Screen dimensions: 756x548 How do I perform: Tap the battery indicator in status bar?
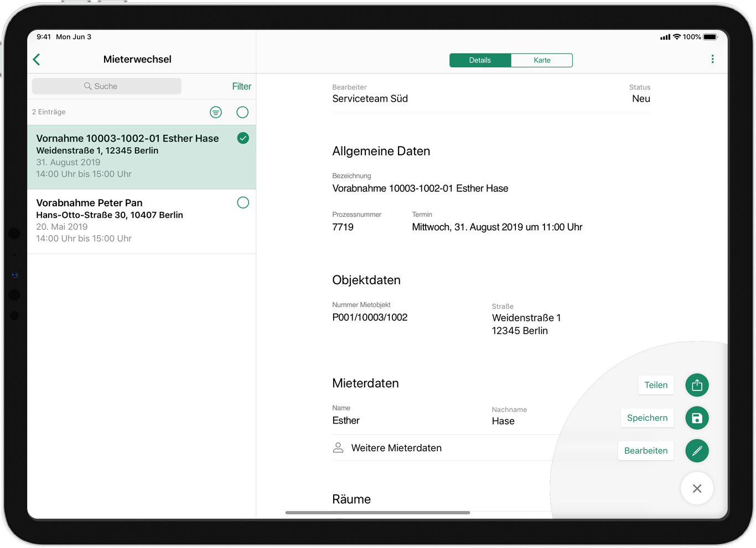[710, 37]
